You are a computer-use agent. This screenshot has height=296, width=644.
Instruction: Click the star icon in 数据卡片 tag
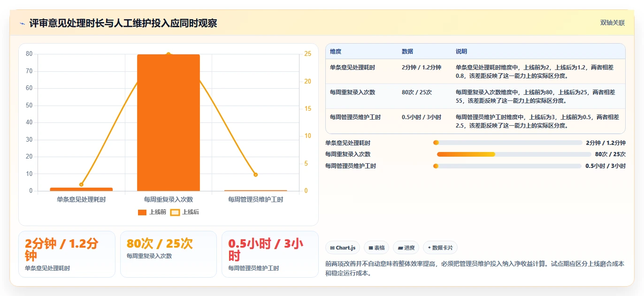pos(429,248)
